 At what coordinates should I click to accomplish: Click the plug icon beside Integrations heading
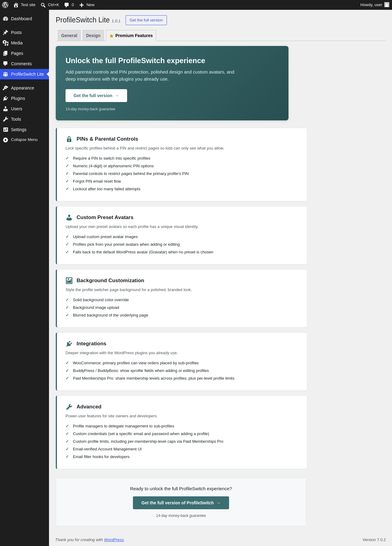coord(69,344)
